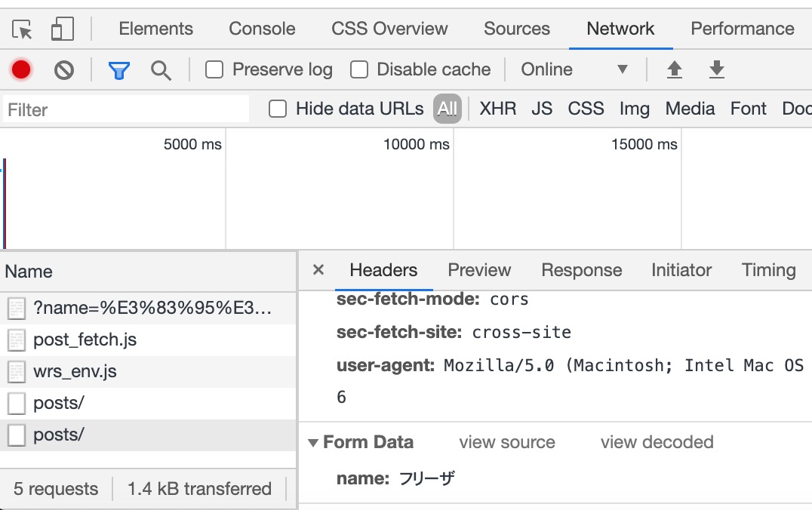Click the 5 requests status text
This screenshot has width=812, height=510.
click(56, 488)
